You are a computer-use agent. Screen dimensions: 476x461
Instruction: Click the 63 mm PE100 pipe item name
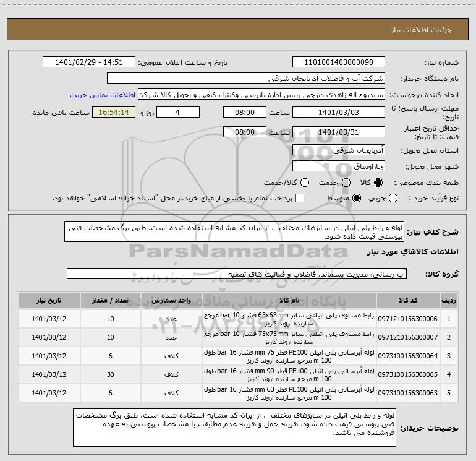pos(289,393)
